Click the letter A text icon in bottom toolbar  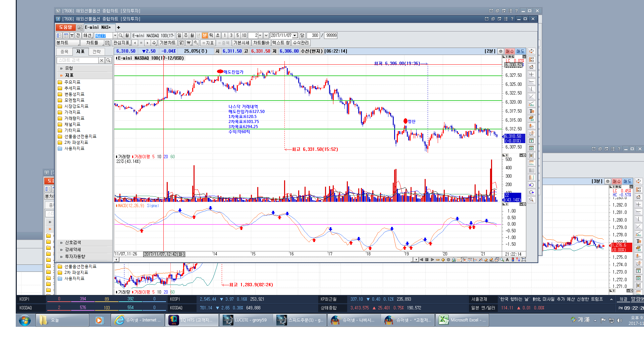[x=507, y=260]
